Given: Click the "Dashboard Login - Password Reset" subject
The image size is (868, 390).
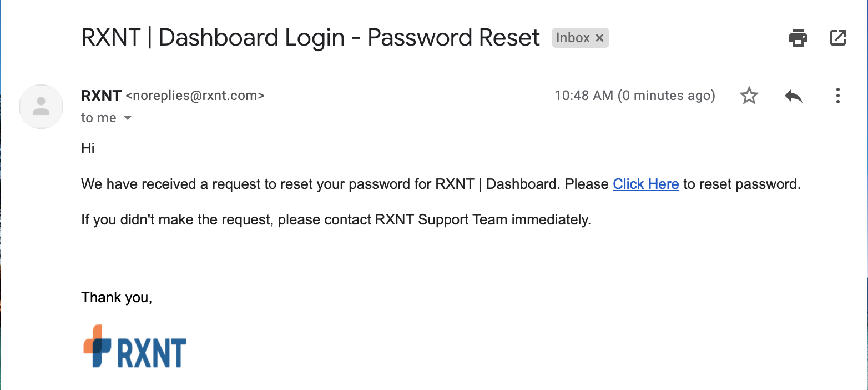Looking at the screenshot, I should (349, 38).
